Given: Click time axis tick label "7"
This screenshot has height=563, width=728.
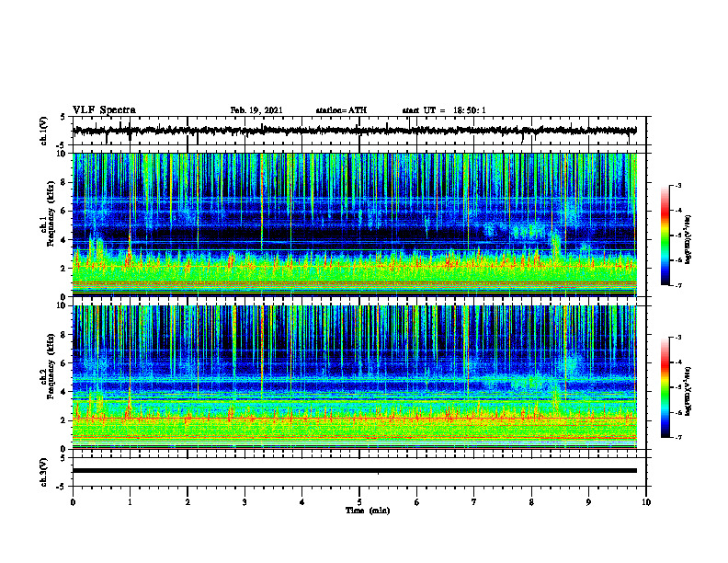Looking at the screenshot, I should click(474, 502).
